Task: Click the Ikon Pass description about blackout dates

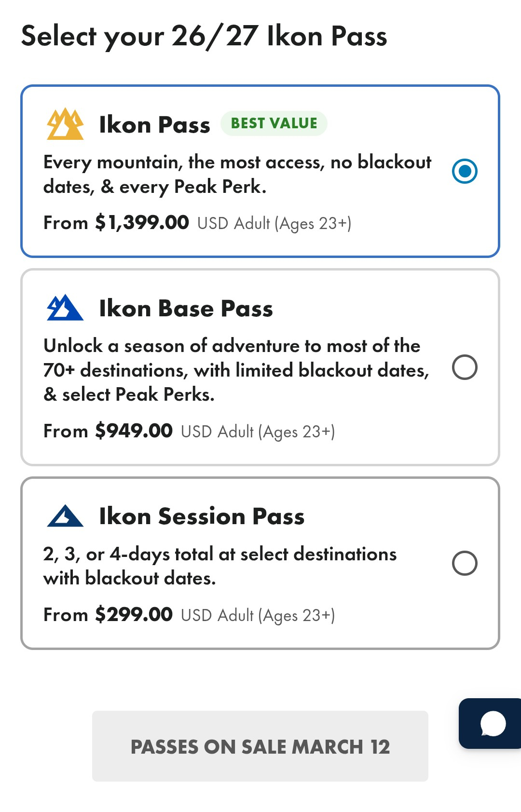Action: (x=237, y=175)
